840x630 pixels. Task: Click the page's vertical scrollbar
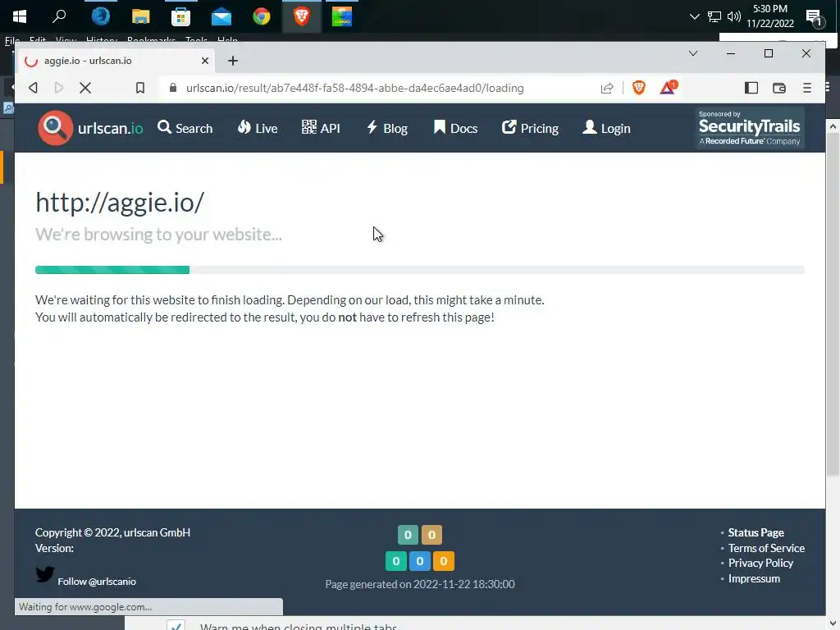(832, 305)
